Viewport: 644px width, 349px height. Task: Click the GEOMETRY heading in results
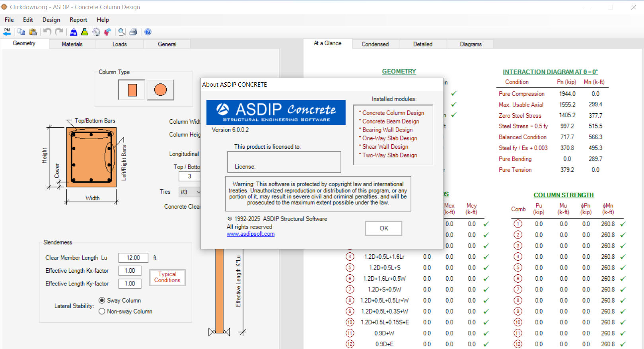coord(399,72)
